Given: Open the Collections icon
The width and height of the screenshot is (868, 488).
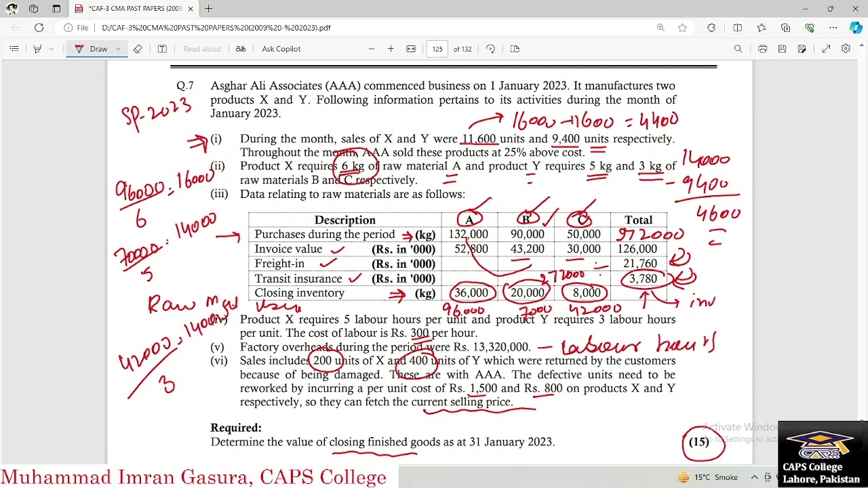Looking at the screenshot, I should coord(785,28).
